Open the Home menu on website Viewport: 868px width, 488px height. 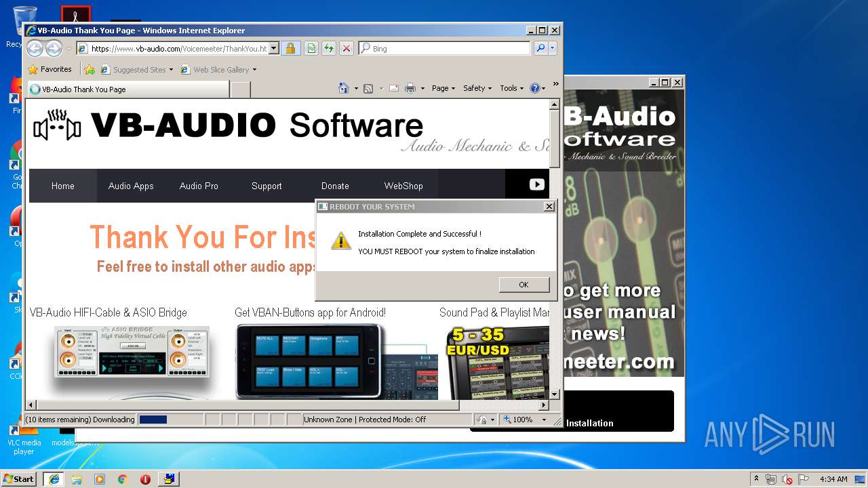point(63,186)
